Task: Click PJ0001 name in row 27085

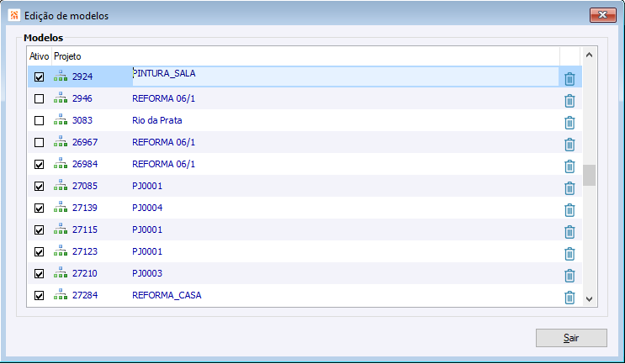Action: pos(147,186)
